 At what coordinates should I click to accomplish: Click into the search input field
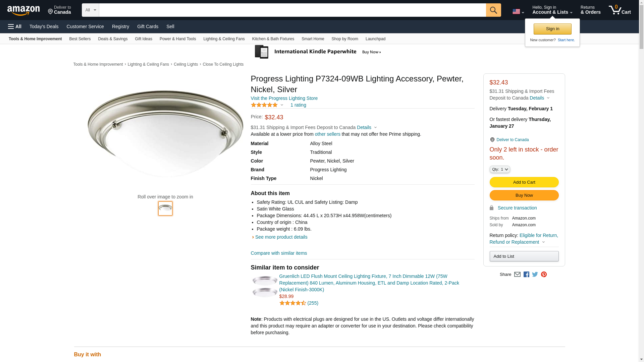coord(292,10)
